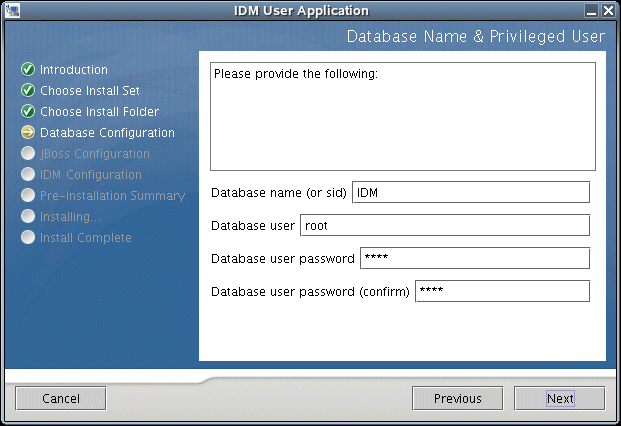Click the green checkmark beside Introduction

[x=28, y=70]
